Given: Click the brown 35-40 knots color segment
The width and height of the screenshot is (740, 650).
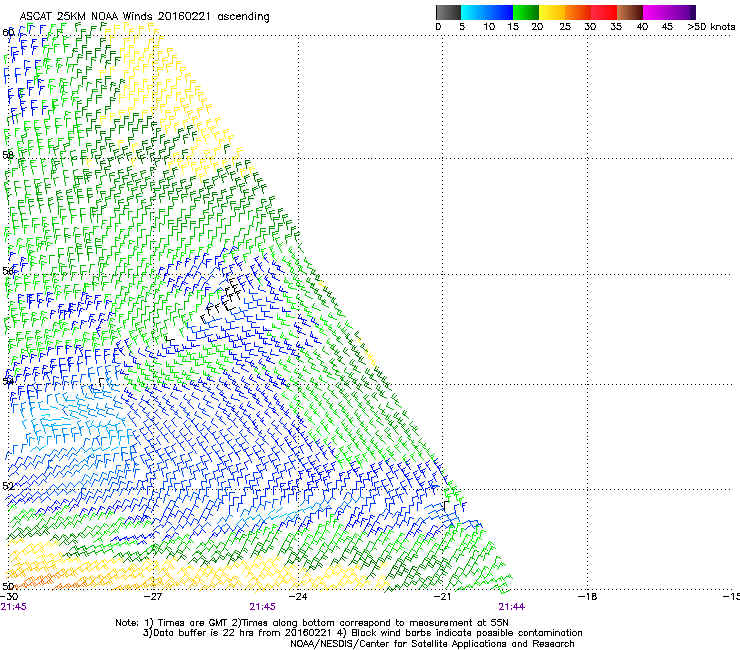Looking at the screenshot, I should (630, 12).
